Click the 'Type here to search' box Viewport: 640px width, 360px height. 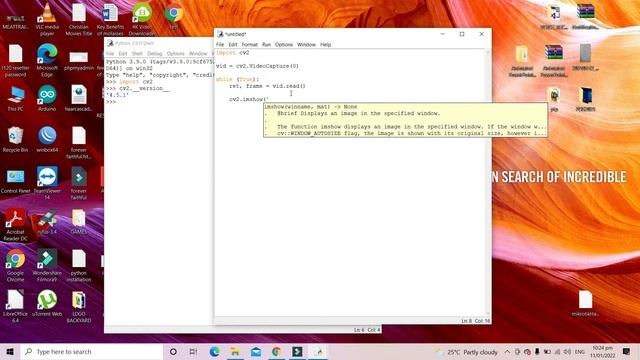92,351
